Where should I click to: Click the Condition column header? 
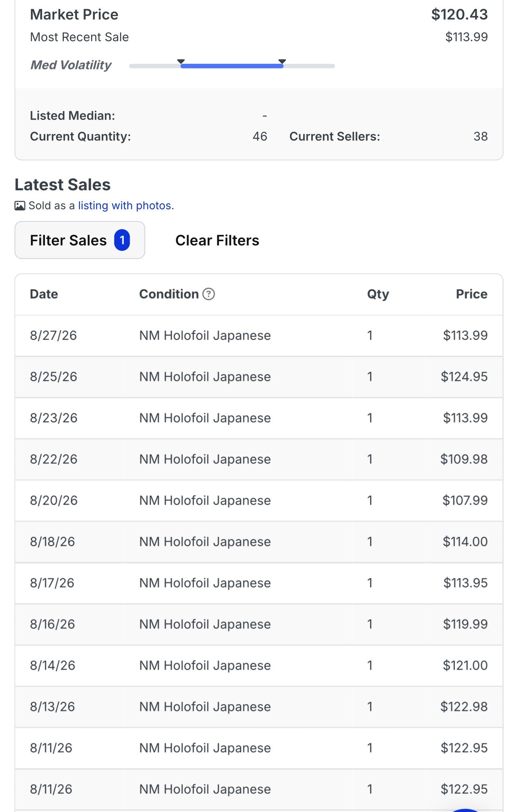point(169,294)
